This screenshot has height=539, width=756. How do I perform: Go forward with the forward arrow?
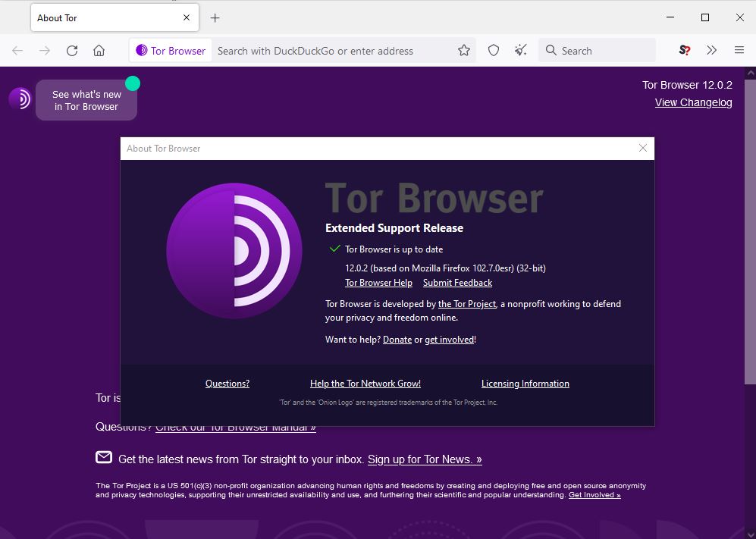[x=44, y=51]
